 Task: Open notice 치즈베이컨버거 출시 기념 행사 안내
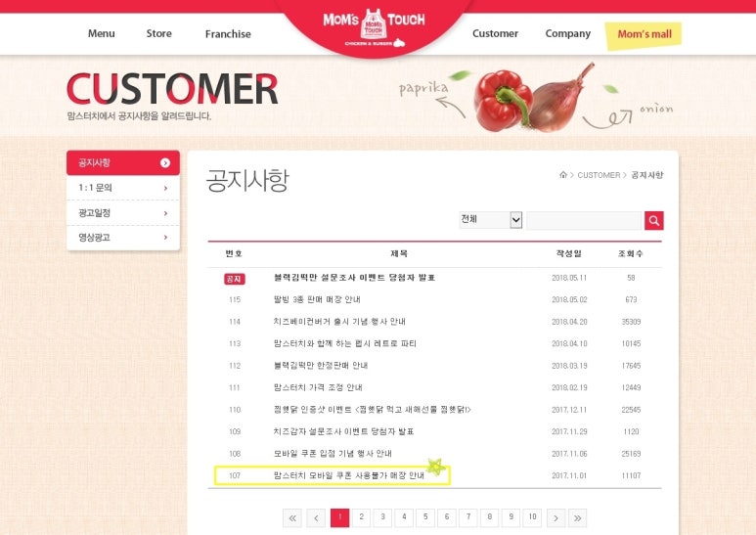tap(339, 322)
